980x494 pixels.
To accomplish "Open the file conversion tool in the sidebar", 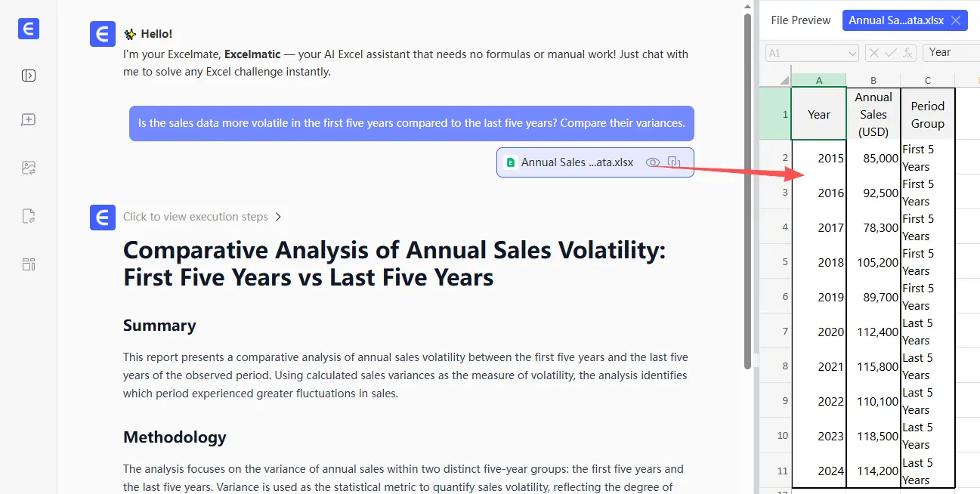I will coord(29,217).
